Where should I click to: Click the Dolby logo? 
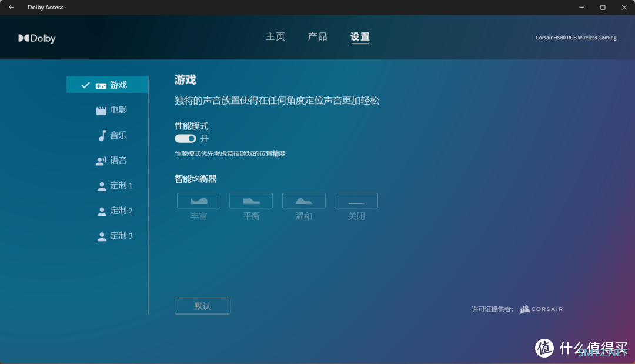(37, 38)
